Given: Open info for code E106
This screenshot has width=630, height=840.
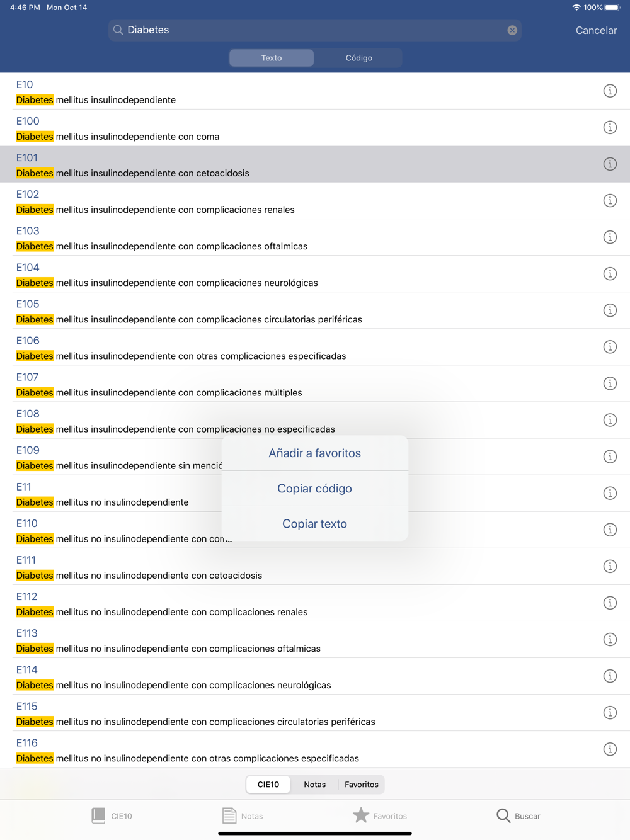Looking at the screenshot, I should [610, 347].
